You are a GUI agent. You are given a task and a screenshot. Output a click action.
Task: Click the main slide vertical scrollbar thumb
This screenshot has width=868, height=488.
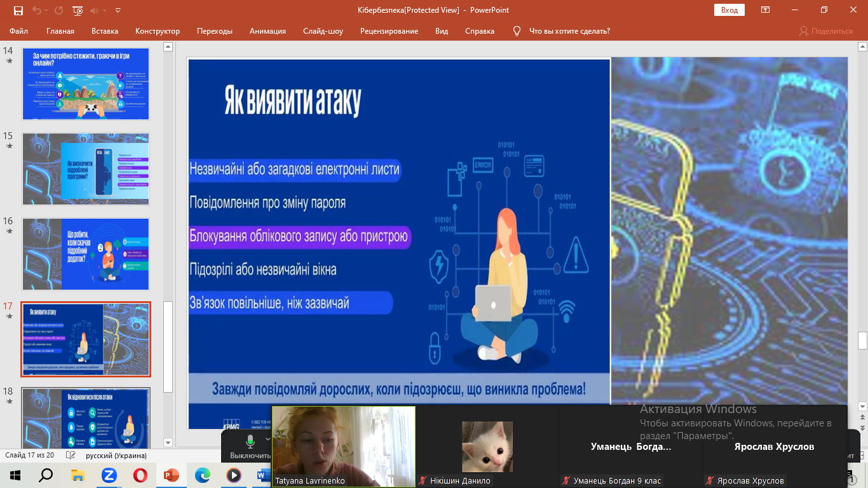pos(862,341)
